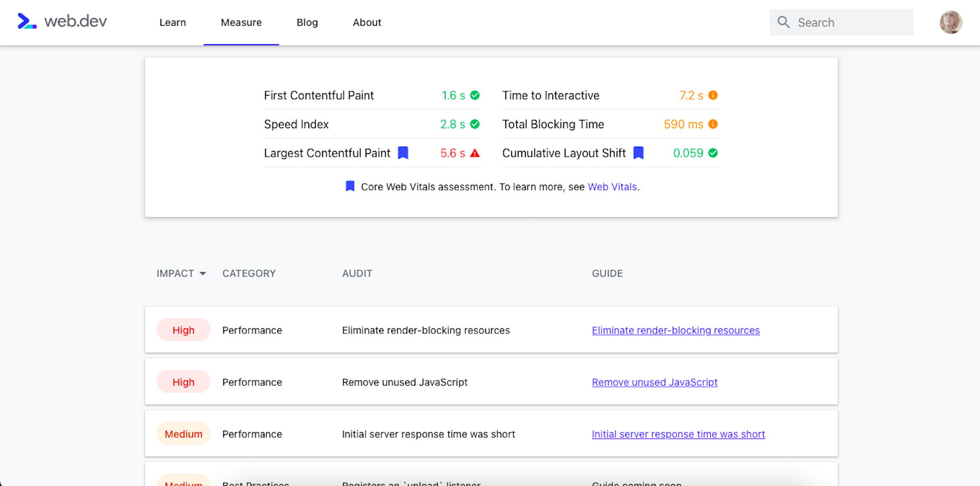Click the Cumulative Layout Shift label
The width and height of the screenshot is (980, 486).
pyautogui.click(x=564, y=153)
